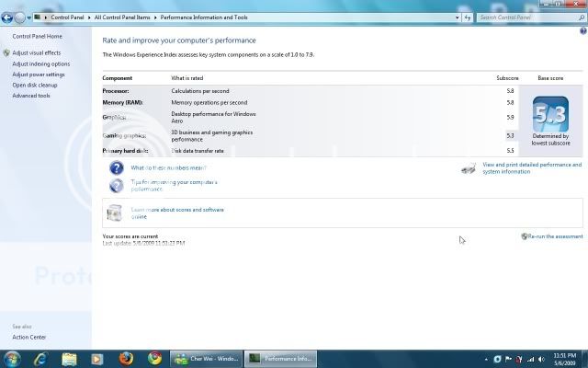588x368 pixels.
Task: Click Re-run the assessment link
Action: 555,236
